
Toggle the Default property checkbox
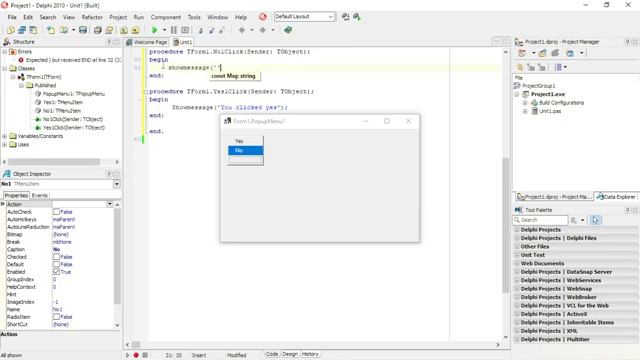click(56, 264)
